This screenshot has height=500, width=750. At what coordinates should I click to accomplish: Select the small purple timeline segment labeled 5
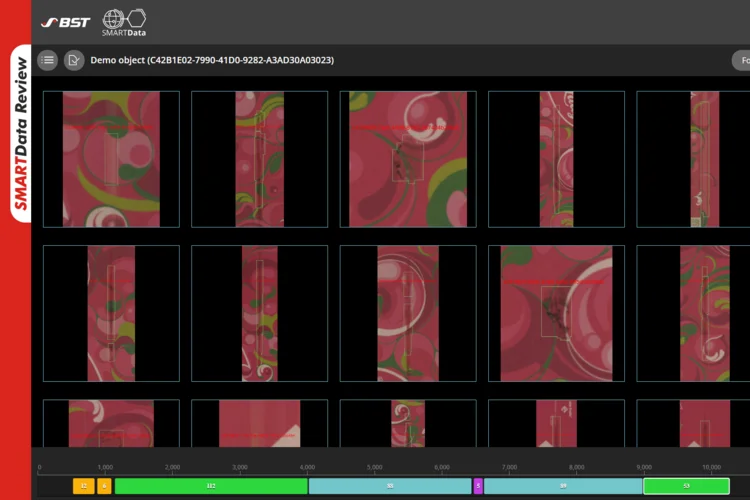click(x=478, y=486)
